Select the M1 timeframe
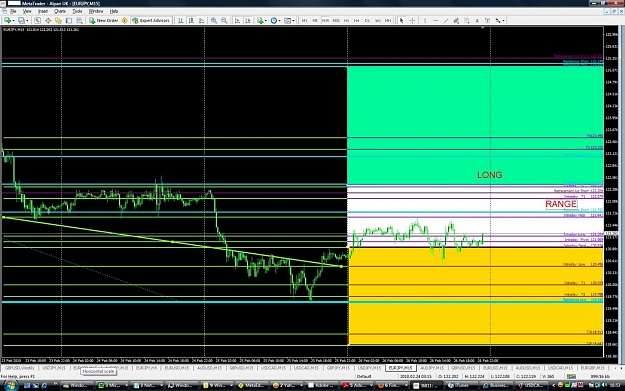 (x=305, y=20)
